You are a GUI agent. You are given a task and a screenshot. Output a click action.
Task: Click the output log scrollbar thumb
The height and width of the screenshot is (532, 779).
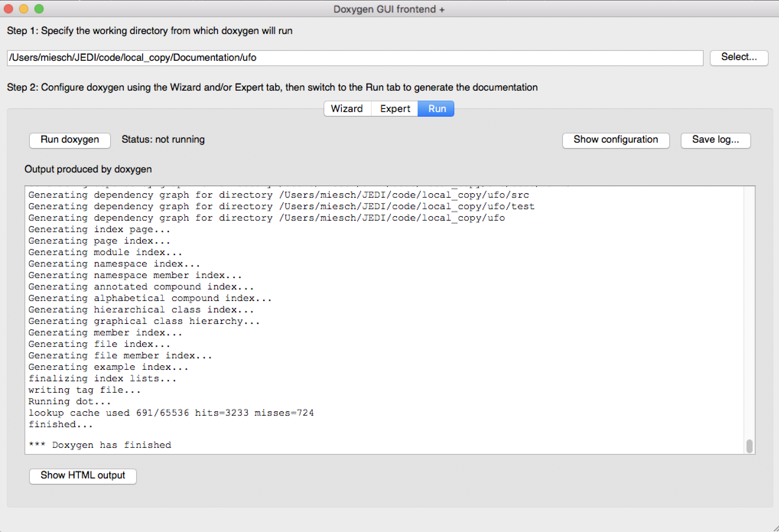[x=749, y=446]
